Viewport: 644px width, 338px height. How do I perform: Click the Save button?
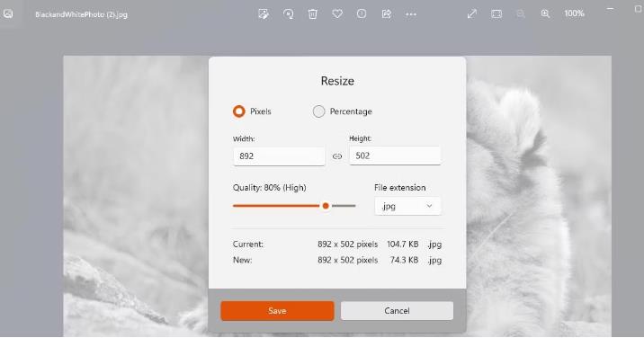click(277, 311)
